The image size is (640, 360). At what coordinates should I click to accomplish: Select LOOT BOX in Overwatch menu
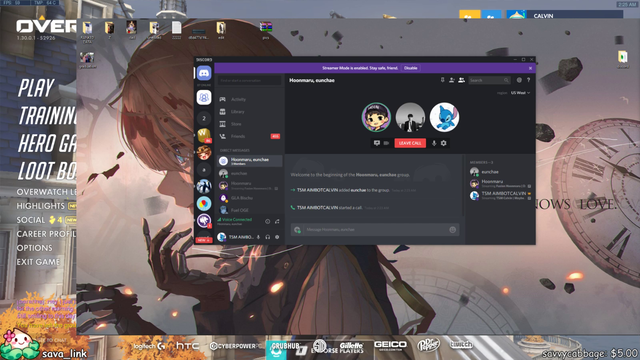coord(47,171)
